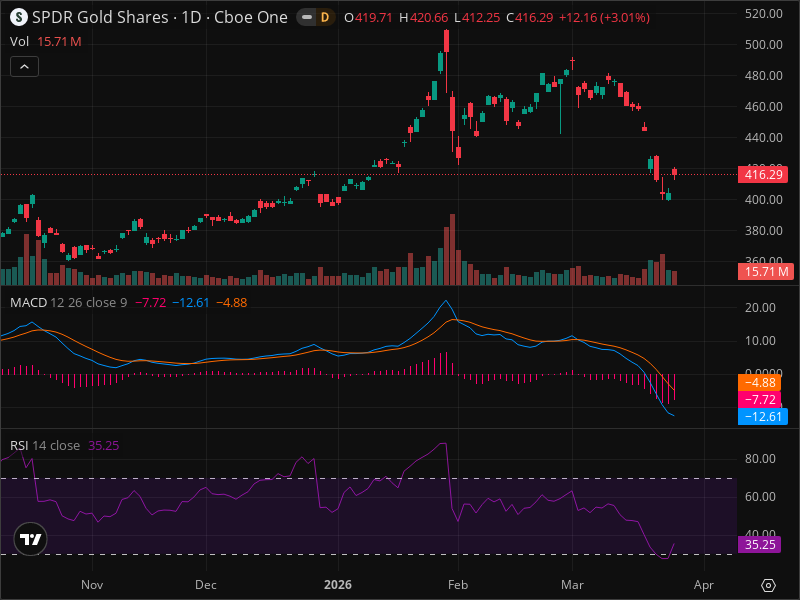Click the H420.66 high value in the header
This screenshot has width=800, height=600.
click(x=423, y=18)
